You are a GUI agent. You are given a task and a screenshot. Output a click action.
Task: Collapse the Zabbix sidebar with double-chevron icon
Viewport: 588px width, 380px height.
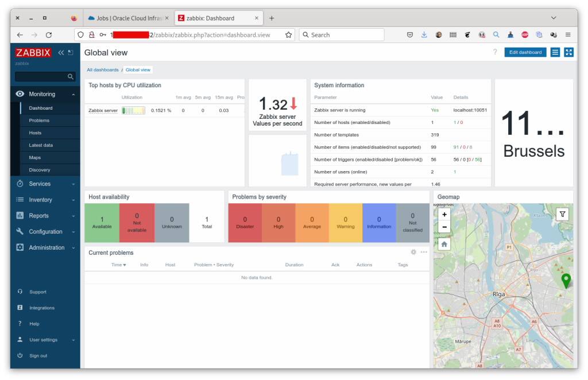[x=61, y=52]
